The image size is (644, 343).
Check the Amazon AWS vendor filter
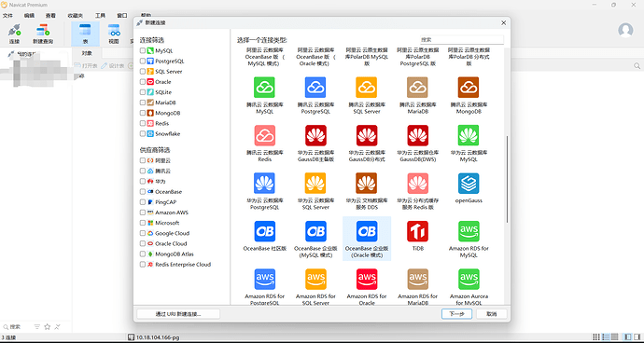(143, 213)
